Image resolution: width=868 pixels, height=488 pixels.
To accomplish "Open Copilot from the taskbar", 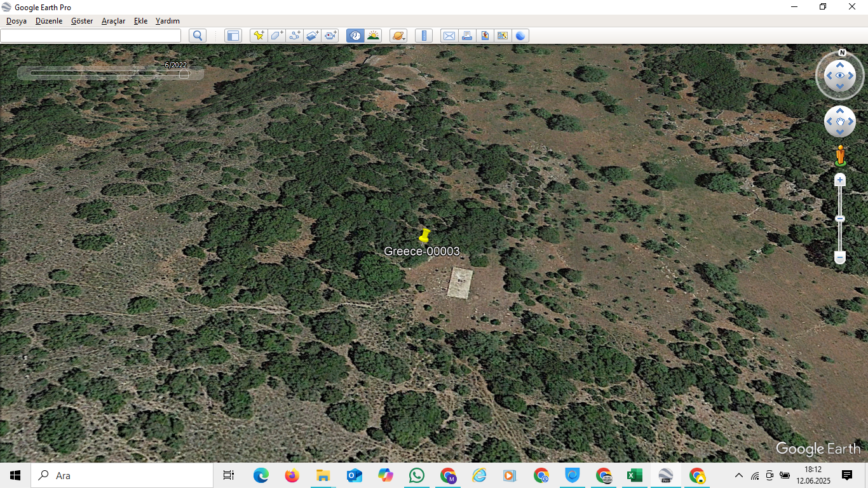I will pos(385,475).
